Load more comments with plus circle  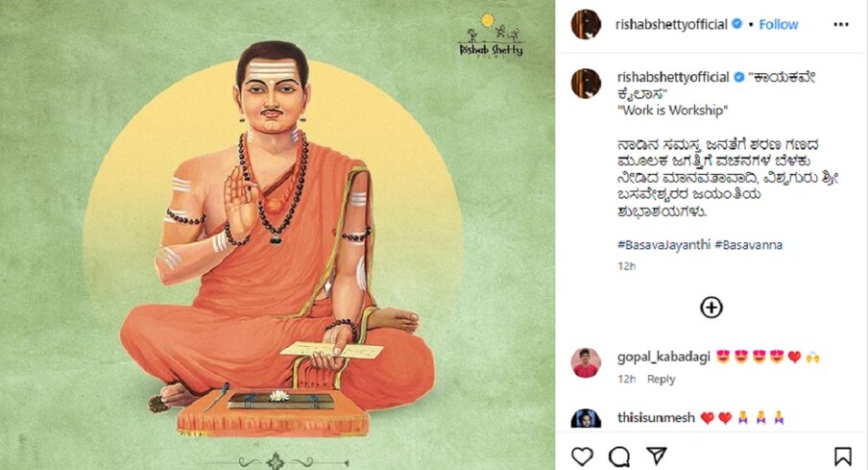pos(711,307)
